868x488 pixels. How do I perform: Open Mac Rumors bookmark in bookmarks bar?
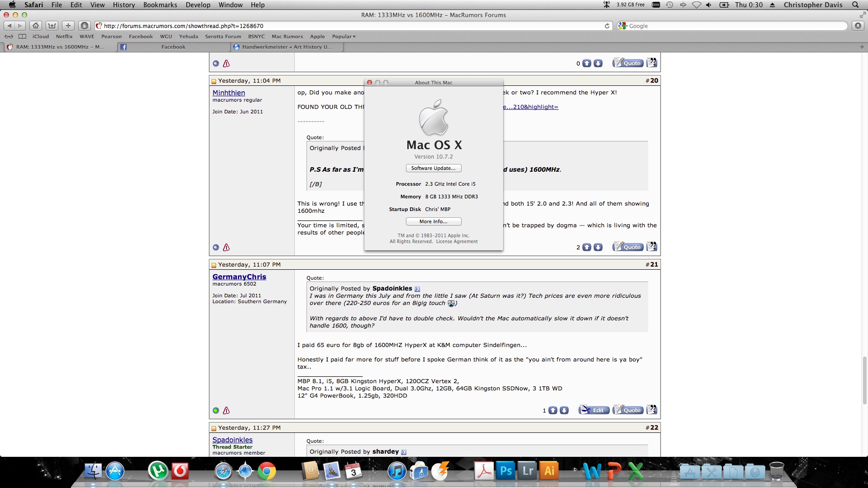tap(287, 37)
